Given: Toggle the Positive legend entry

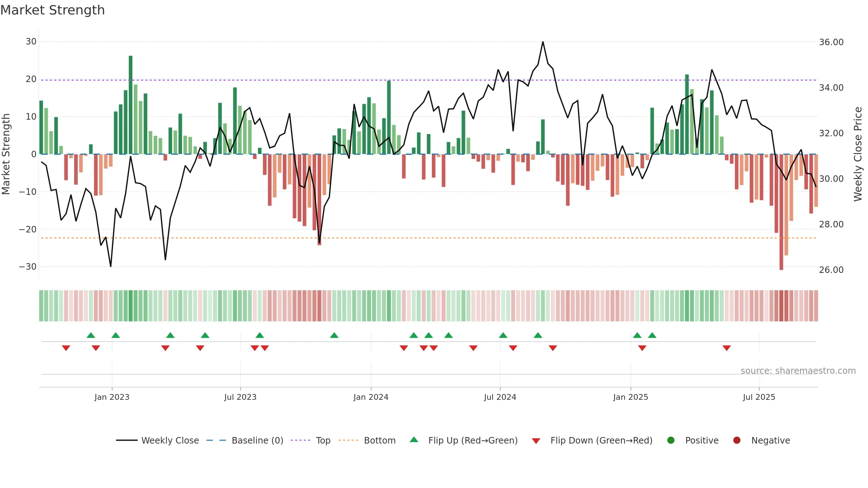Looking at the screenshot, I should coord(693,440).
